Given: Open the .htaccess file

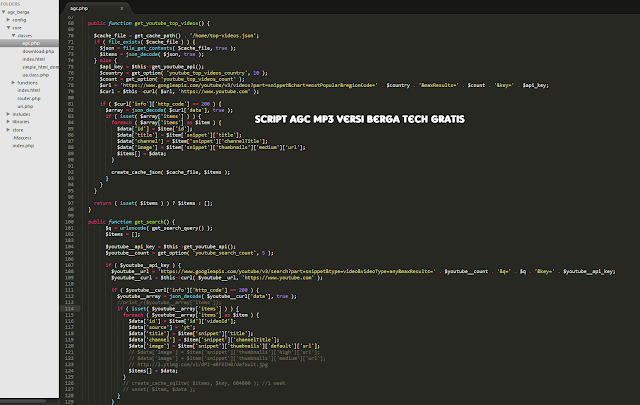Looking at the screenshot, I should point(22,138).
